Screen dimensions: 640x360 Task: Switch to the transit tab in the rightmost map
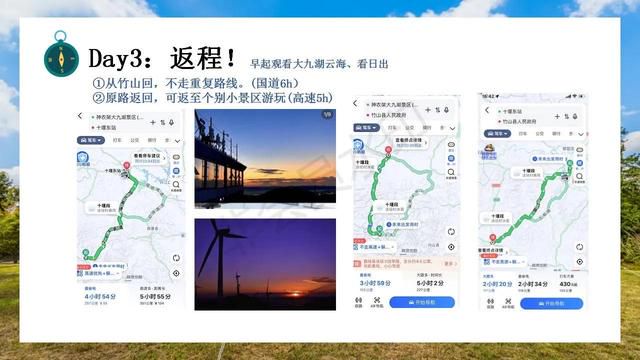tap(540, 133)
